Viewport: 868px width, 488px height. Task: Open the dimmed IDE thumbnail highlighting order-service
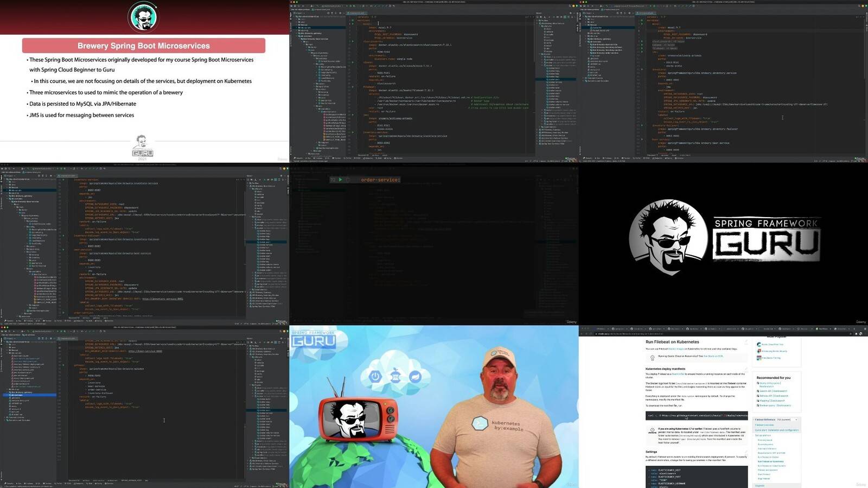tap(434, 244)
